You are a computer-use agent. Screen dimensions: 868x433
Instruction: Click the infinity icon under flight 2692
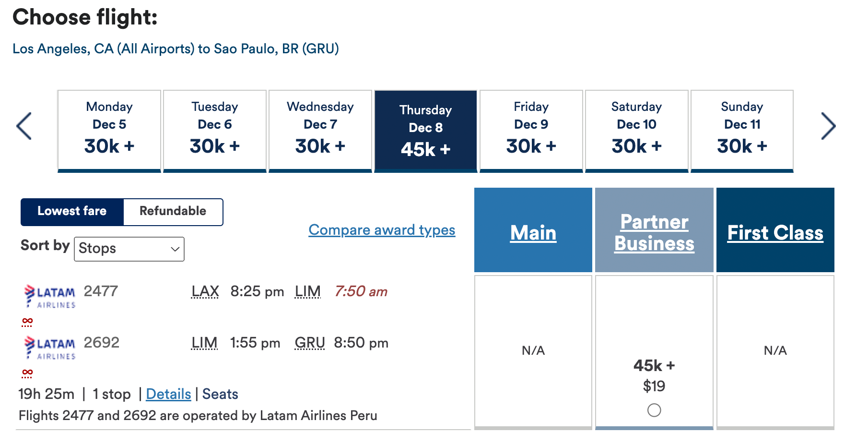coord(27,373)
